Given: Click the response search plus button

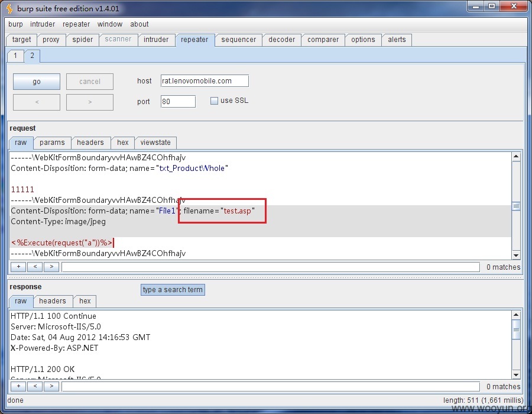Looking at the screenshot, I should click(19, 386).
